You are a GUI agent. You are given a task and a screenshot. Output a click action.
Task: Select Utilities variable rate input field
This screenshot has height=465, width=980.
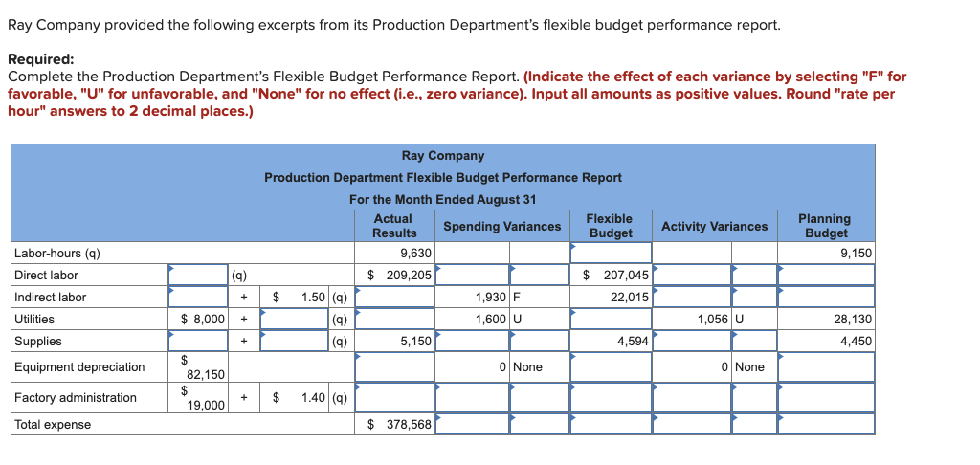coord(291,320)
